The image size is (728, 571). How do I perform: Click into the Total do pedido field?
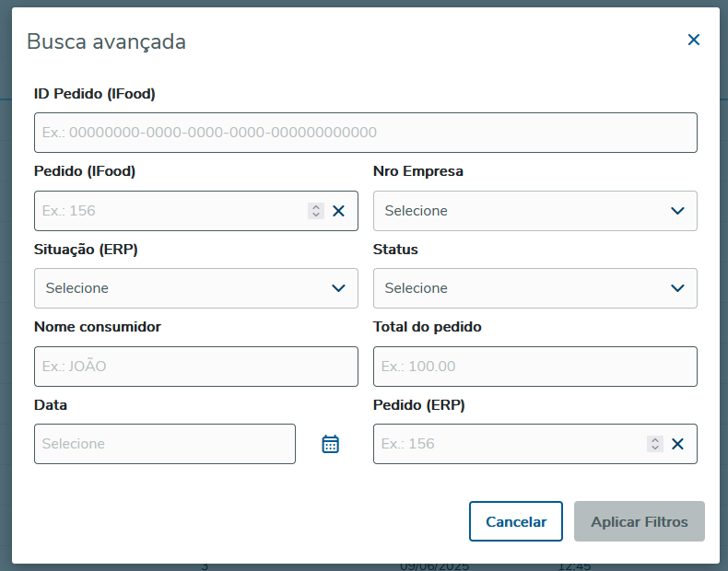tap(534, 367)
